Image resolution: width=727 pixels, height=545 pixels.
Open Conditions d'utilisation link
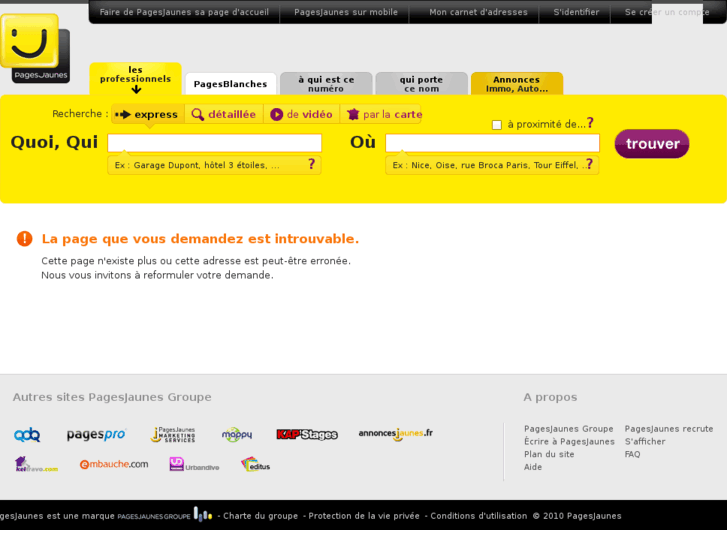(x=478, y=516)
